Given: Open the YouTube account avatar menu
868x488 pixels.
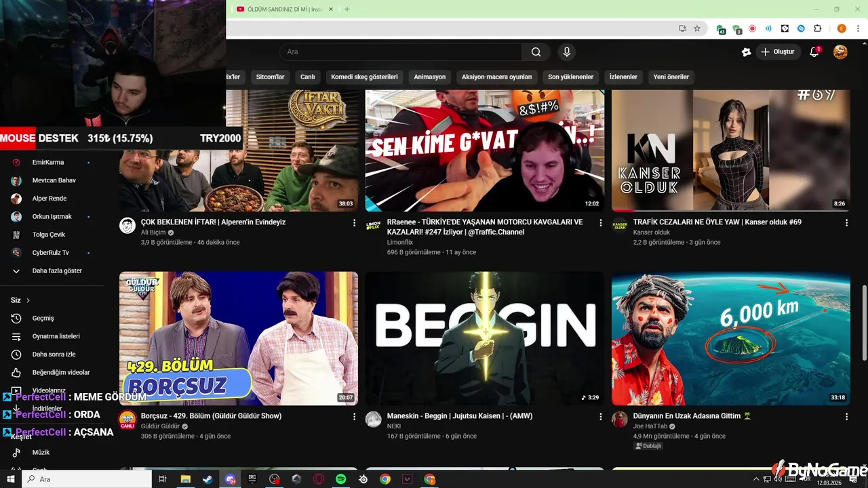Looking at the screenshot, I should 840,52.
